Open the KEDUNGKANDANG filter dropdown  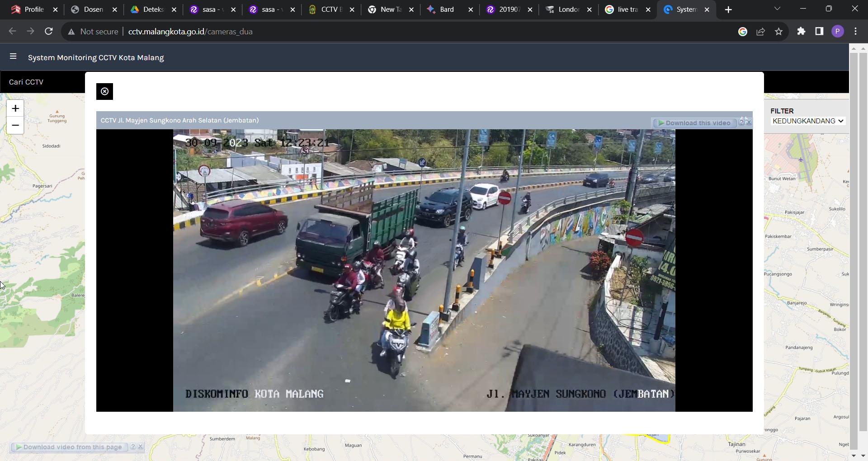click(808, 121)
